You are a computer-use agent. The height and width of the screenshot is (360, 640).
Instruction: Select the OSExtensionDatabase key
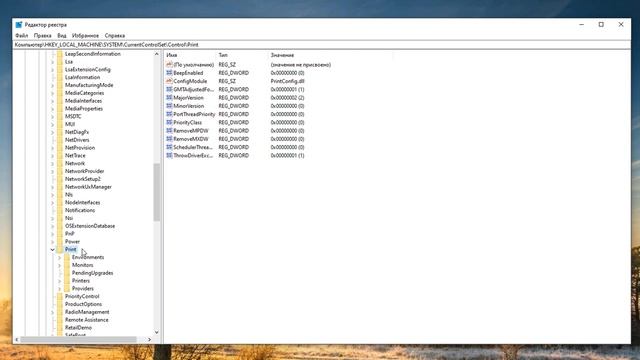90,226
